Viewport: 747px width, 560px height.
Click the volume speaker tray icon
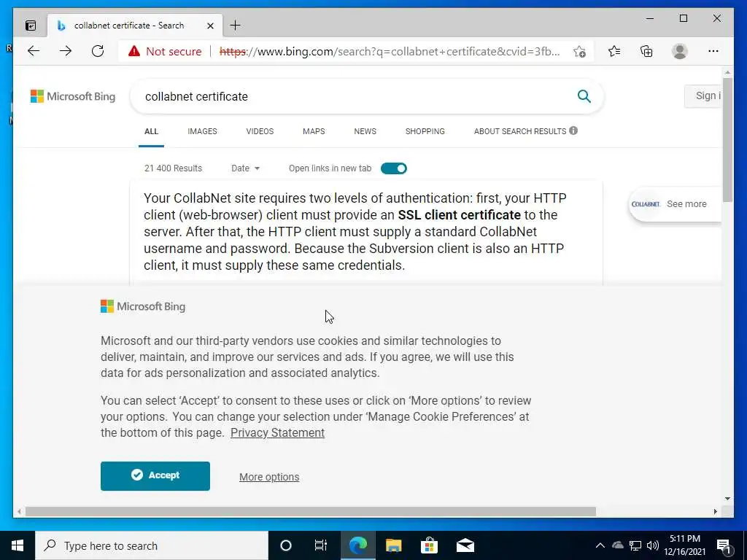653,545
